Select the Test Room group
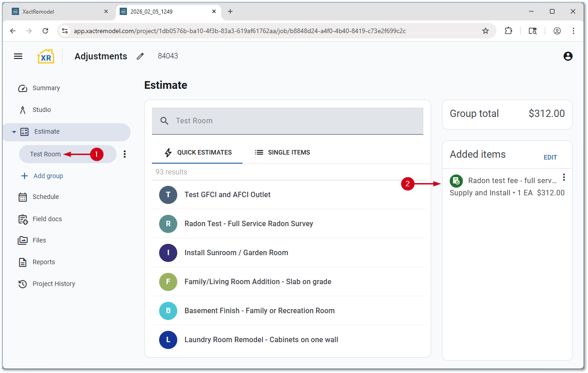 click(x=45, y=154)
